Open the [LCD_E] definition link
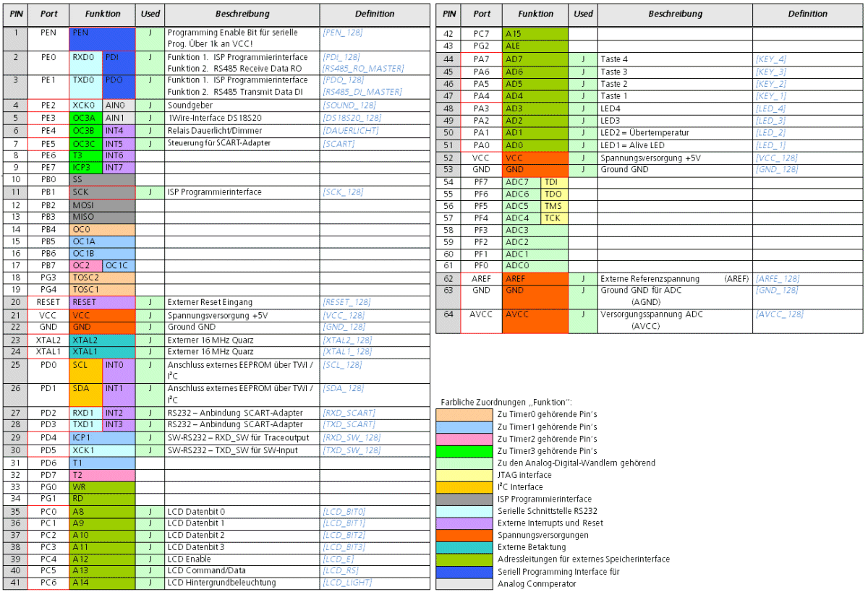The width and height of the screenshot is (868, 592). pyautogui.click(x=338, y=559)
